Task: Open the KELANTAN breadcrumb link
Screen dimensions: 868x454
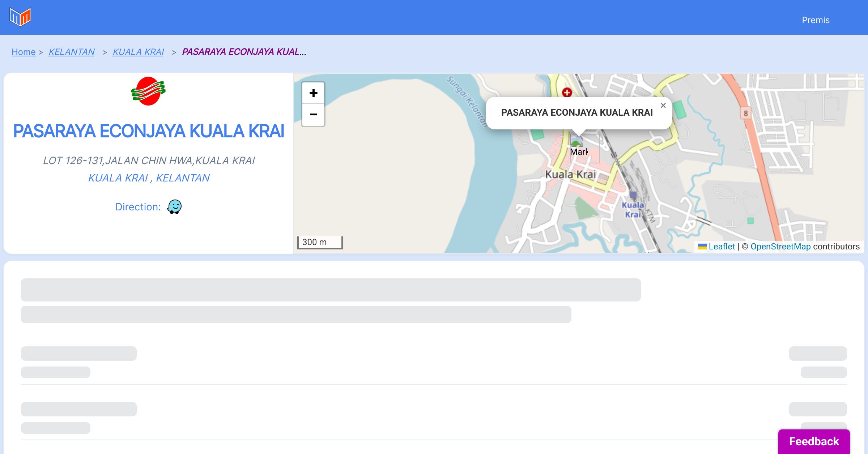Action: coord(72,52)
